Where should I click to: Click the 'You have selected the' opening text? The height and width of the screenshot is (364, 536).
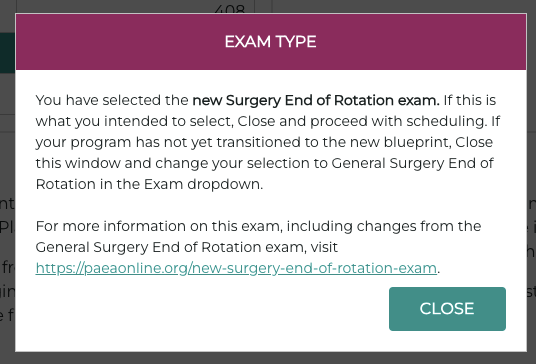(x=112, y=100)
